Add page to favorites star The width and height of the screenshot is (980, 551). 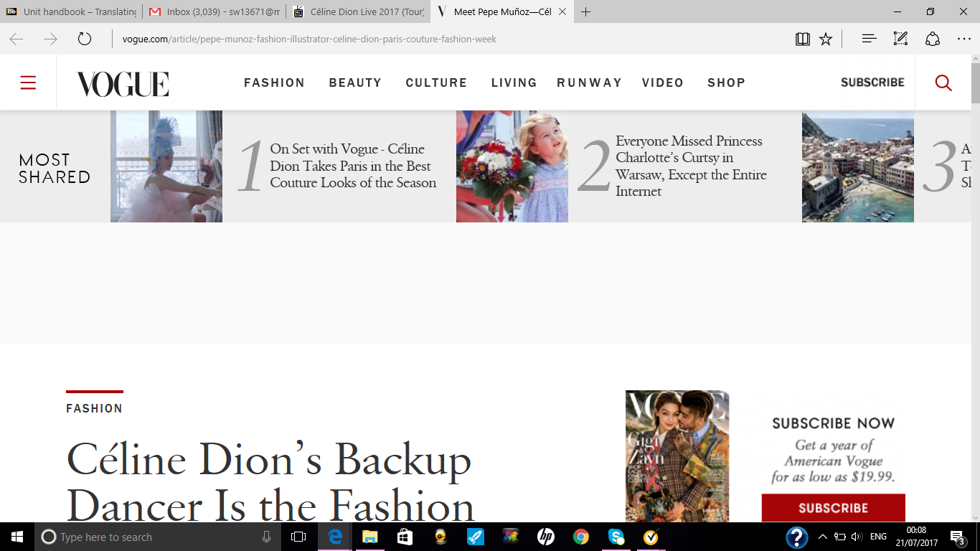click(x=826, y=39)
